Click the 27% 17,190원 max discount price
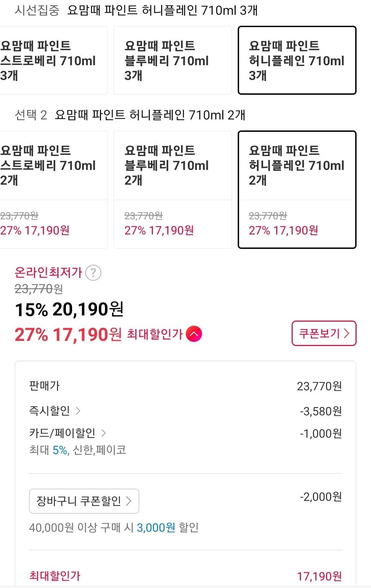The height and width of the screenshot is (588, 371). (x=68, y=334)
